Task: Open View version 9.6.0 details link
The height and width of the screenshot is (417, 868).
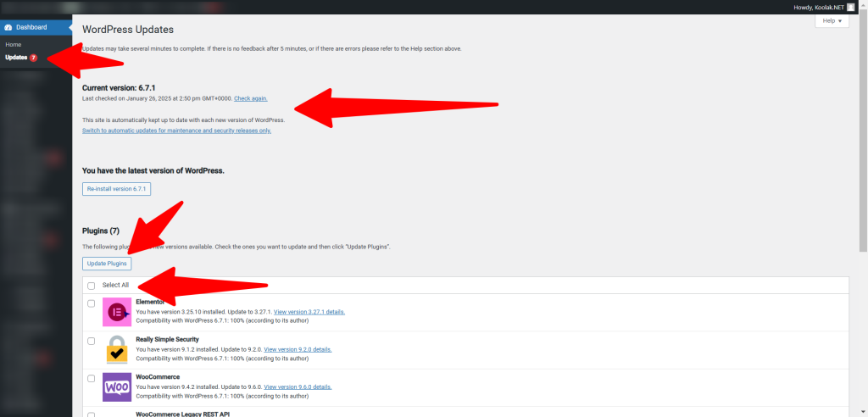Action: (298, 386)
